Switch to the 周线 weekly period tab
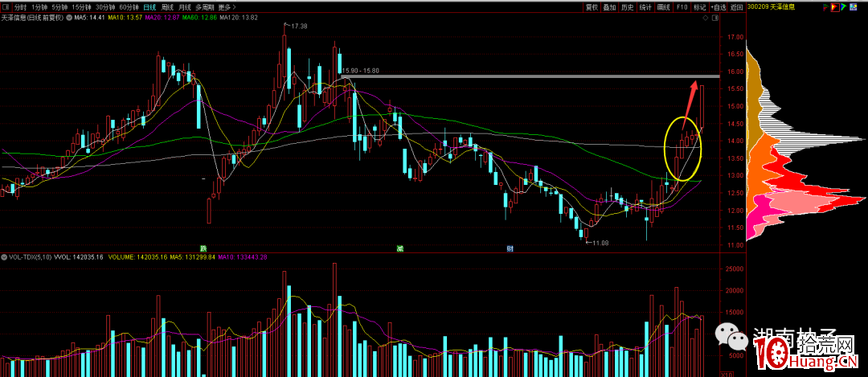Screen dimensions: 868x377 point(167,6)
